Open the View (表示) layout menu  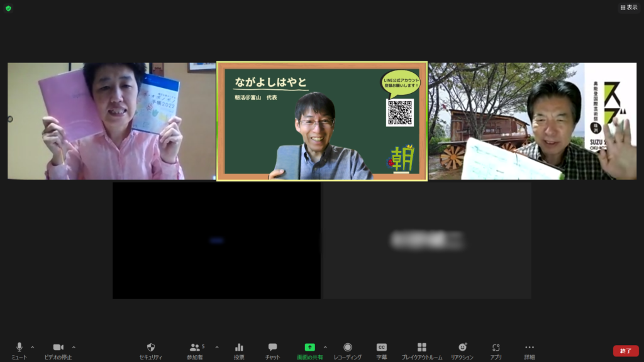(x=628, y=8)
